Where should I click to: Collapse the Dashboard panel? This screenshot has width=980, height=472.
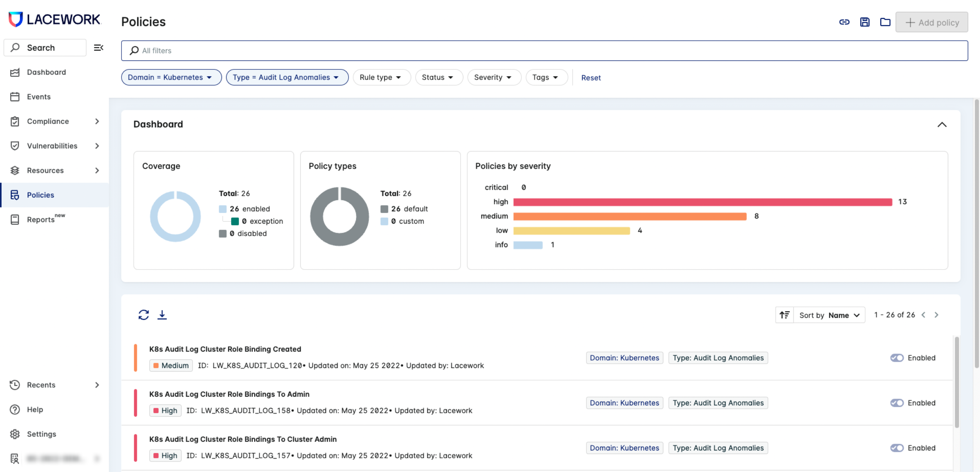tap(942, 125)
